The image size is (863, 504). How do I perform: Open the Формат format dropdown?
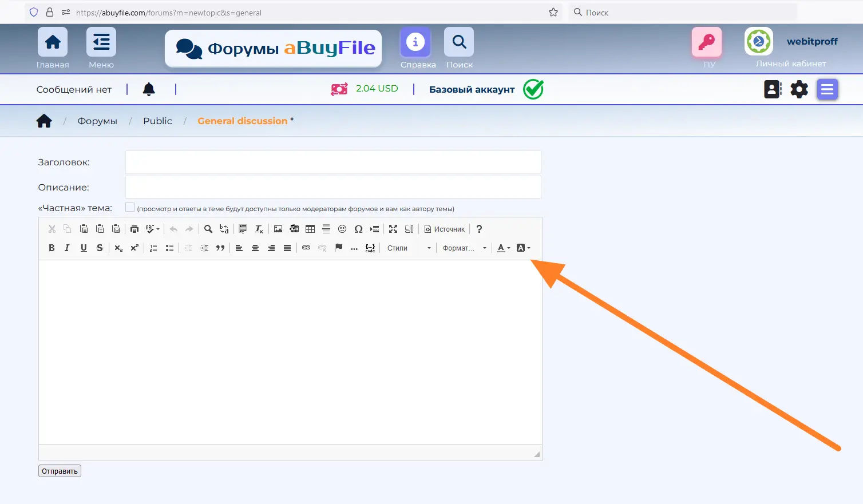(464, 248)
